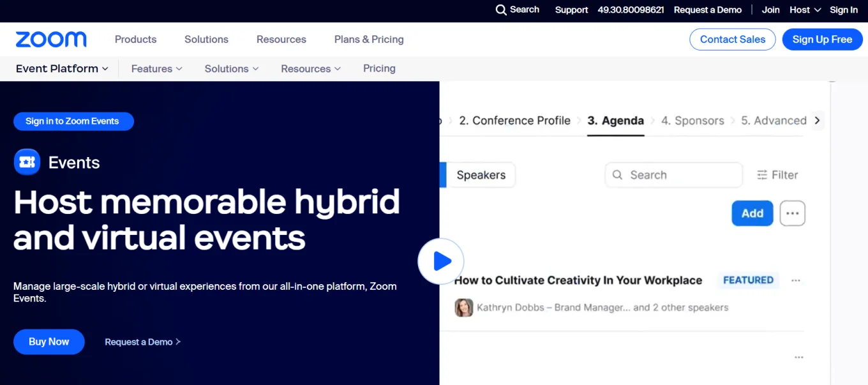The width and height of the screenshot is (868, 385).
Task: Switch to the Speakers tab
Action: tap(481, 175)
